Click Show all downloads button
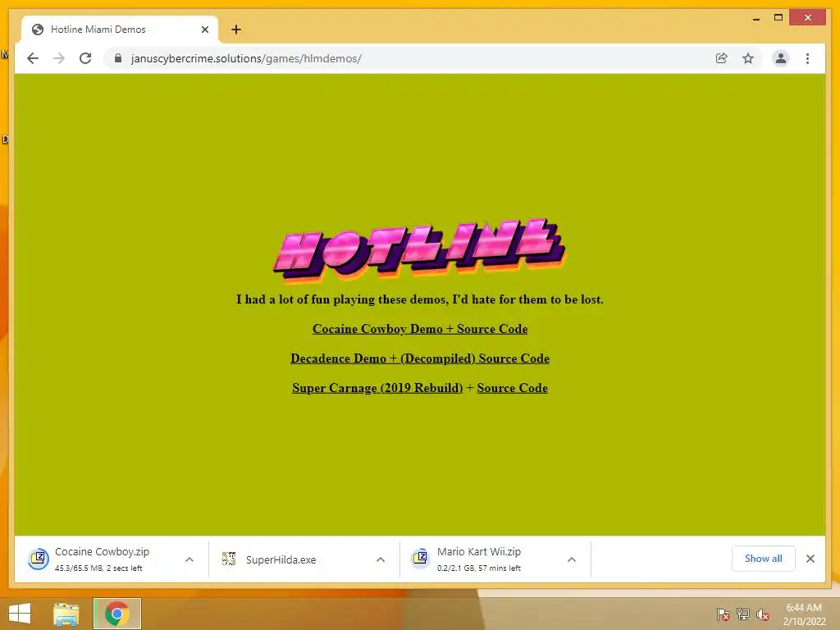 tap(764, 558)
